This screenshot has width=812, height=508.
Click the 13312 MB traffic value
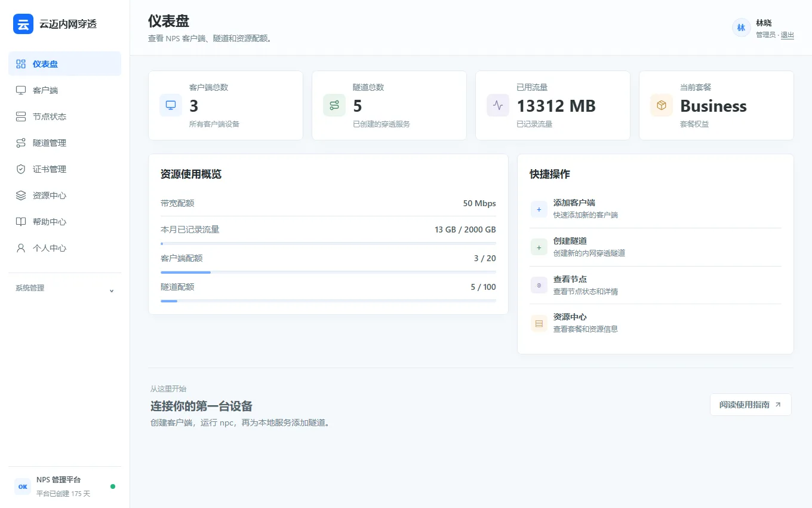[x=556, y=106]
